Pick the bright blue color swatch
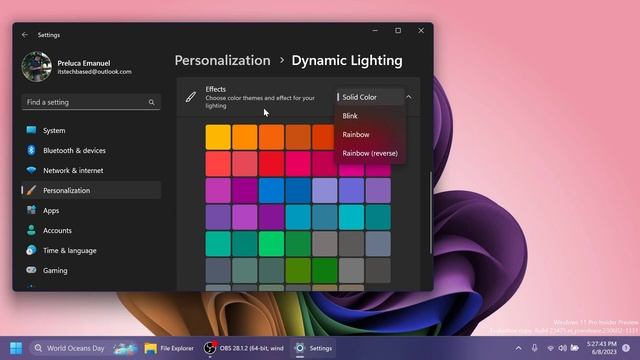This screenshot has height=360, width=640. 271,191
